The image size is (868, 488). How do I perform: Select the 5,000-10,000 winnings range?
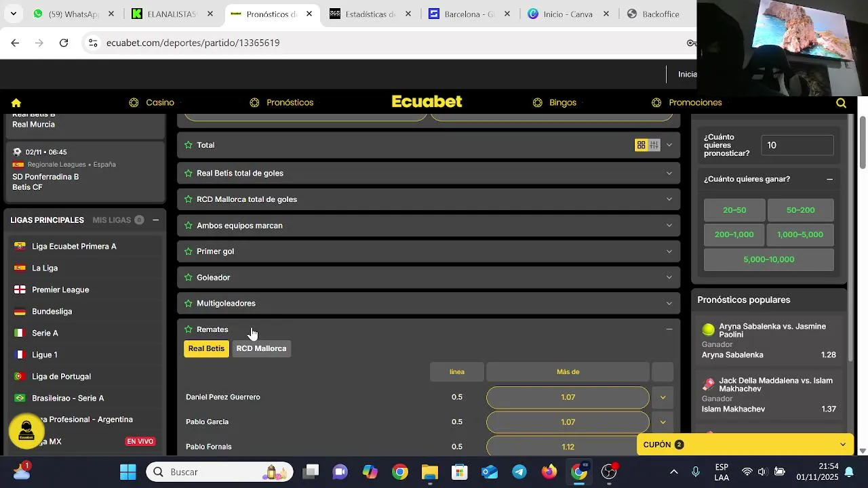769,260
